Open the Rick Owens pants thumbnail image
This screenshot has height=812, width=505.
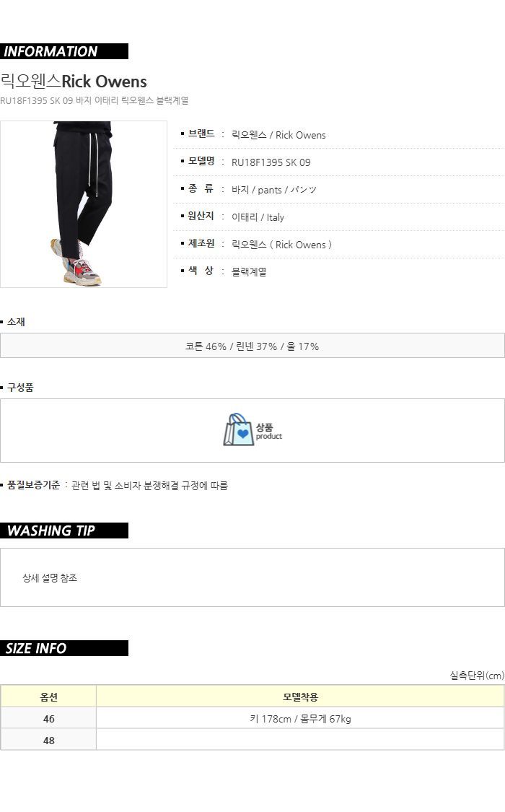pyautogui.click(x=83, y=204)
